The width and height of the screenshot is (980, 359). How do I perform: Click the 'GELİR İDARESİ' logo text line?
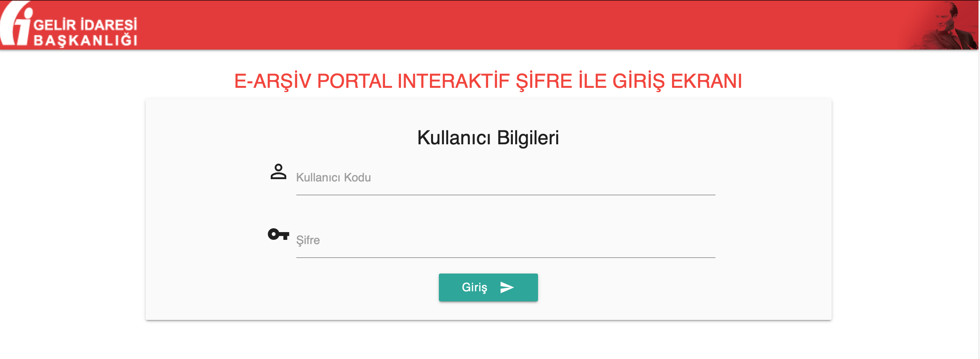click(85, 25)
